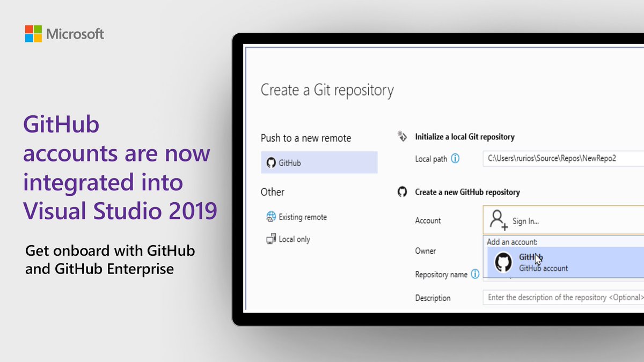Viewport: 644px width, 362px height.
Task: Click the Local path info icon
Action: pos(456,159)
